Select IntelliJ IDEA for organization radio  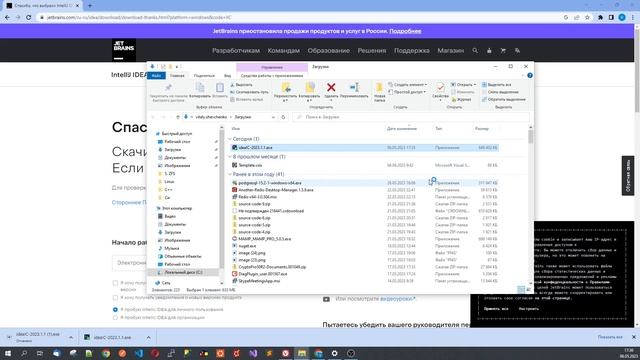coord(115,318)
